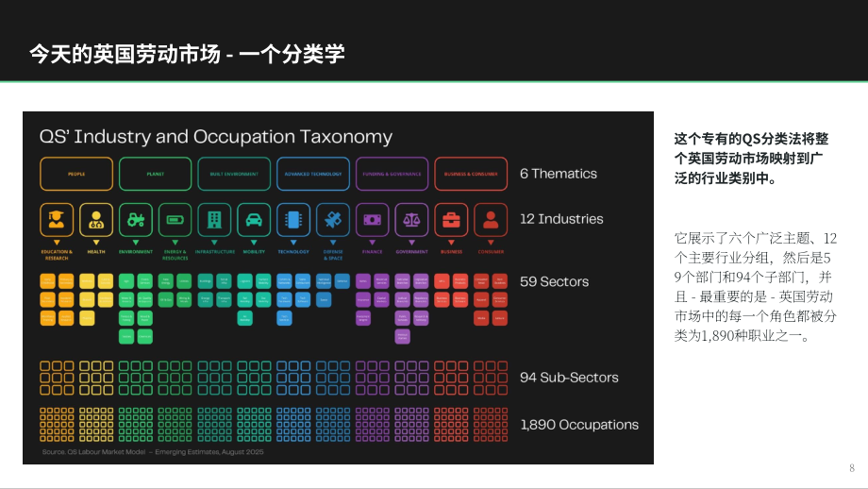This screenshot has width=868, height=489.
Task: Click the 'TECHNOLOGY' industry label
Action: [x=293, y=252]
